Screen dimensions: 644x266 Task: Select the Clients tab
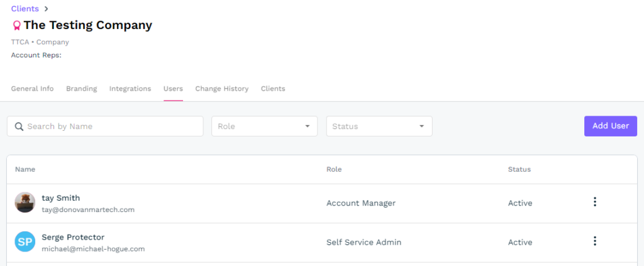pos(273,89)
